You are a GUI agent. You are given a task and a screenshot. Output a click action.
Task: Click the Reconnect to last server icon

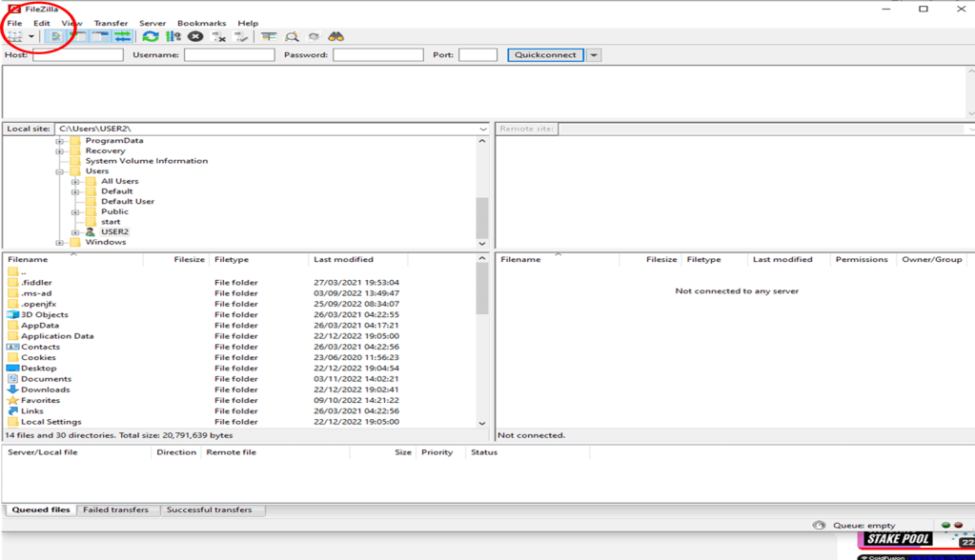point(241,37)
